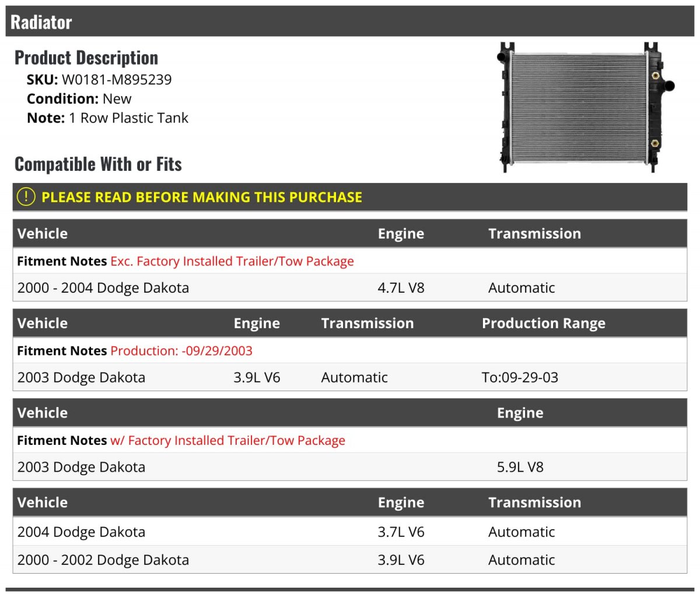
Task: Select the 2004 Dodge Dakota vehicle row
Action: click(x=81, y=532)
